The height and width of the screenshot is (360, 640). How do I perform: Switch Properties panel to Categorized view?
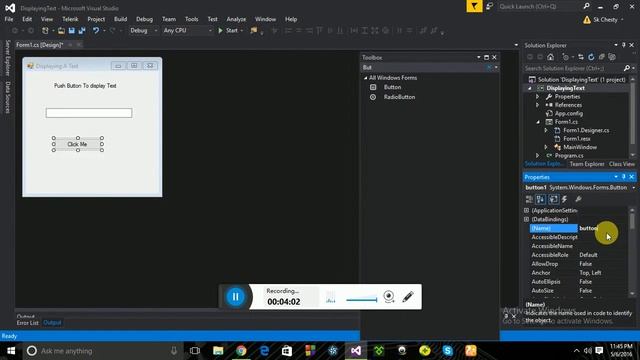pyautogui.click(x=529, y=199)
